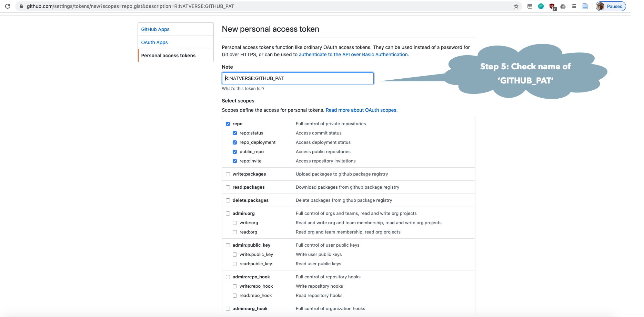Check the admin:org scope checkbox
Screen dimensions: 644x317
point(228,214)
